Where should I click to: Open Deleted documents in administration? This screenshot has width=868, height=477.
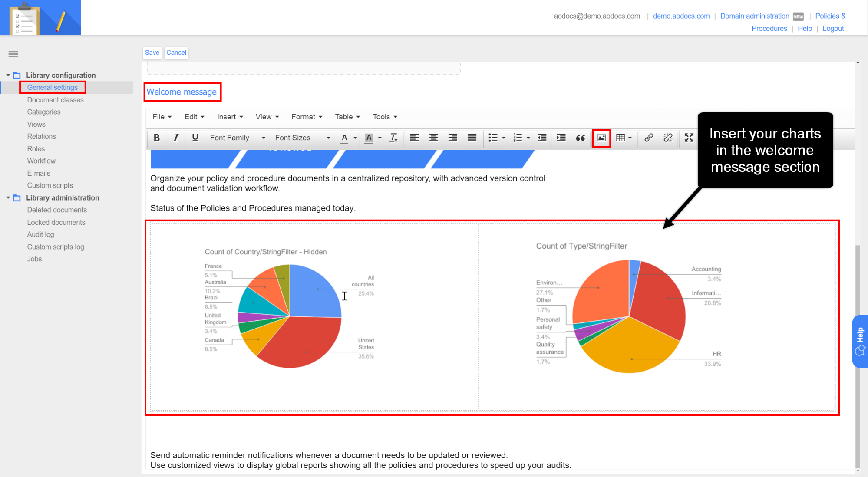[57, 210]
